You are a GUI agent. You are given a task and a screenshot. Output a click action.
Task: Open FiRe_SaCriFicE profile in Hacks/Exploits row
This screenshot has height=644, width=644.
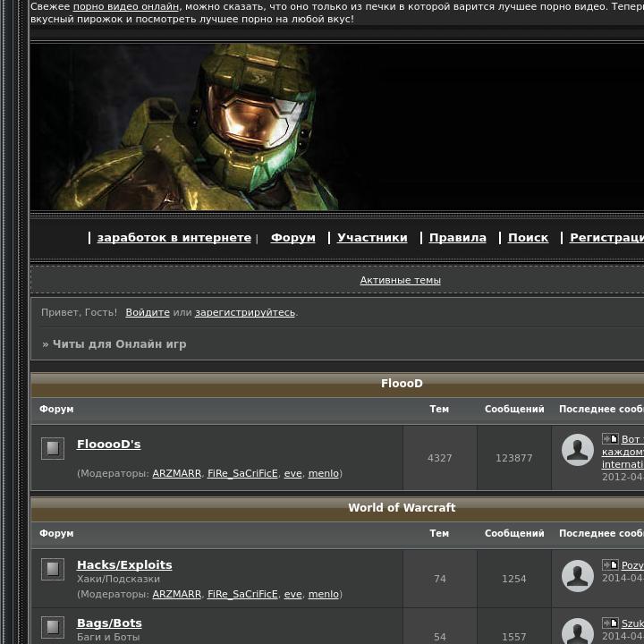tap(242, 594)
